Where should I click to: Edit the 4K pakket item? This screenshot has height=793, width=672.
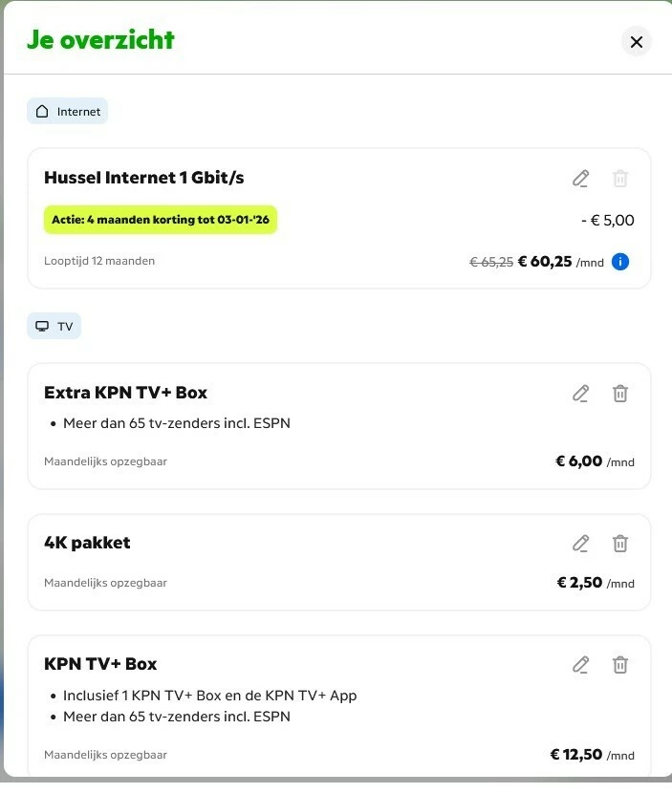coord(580,544)
